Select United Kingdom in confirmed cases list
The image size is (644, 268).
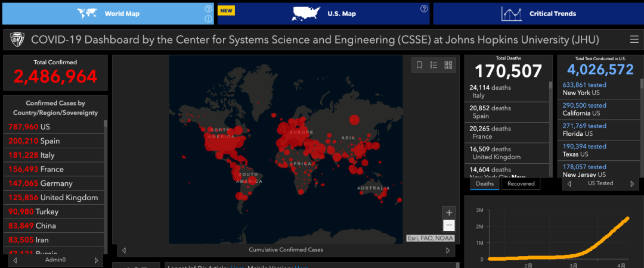coord(54,197)
